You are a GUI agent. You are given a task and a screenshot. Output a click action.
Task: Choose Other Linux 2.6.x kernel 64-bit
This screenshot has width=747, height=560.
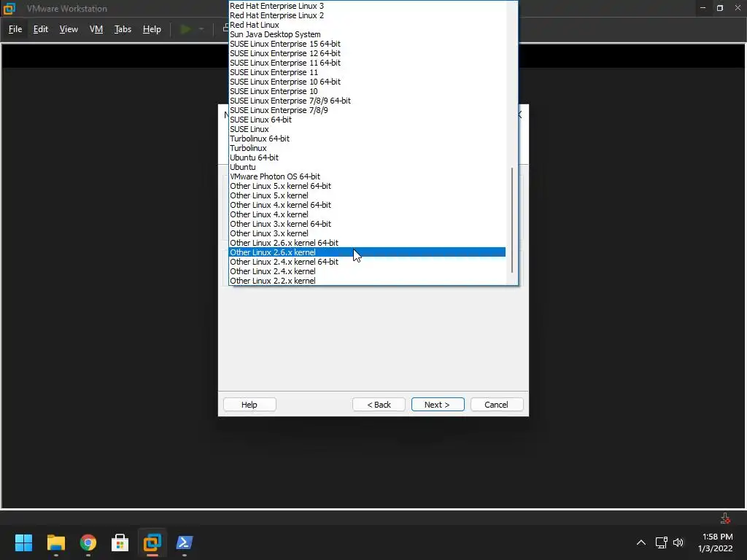tap(367, 243)
